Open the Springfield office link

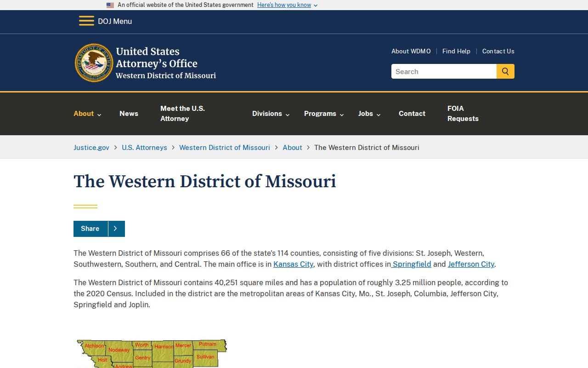[x=412, y=264]
